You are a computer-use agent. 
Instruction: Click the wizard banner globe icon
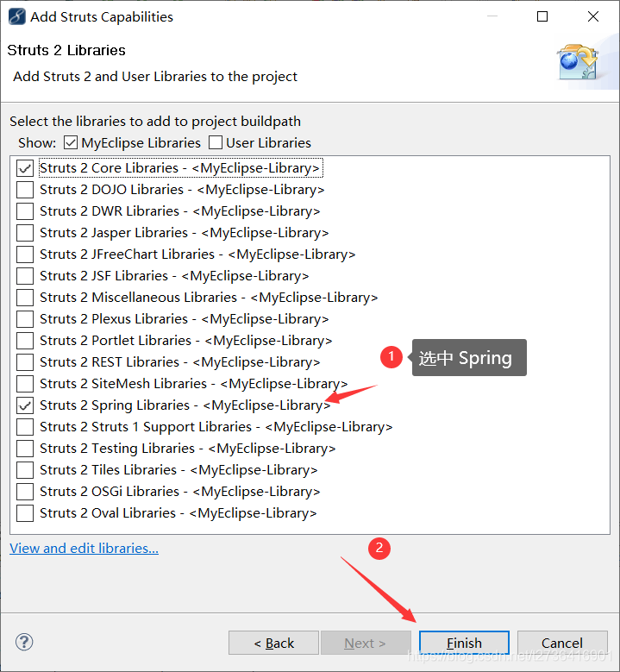click(x=578, y=62)
